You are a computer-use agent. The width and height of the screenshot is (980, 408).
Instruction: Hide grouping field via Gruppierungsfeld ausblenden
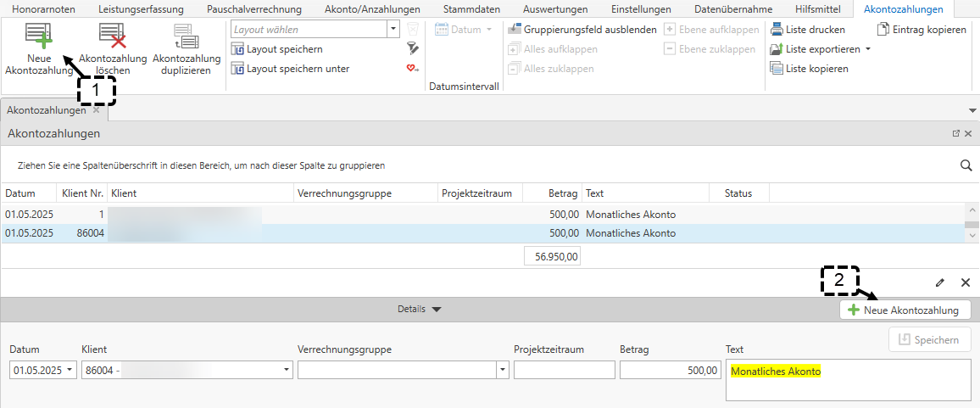point(582,30)
